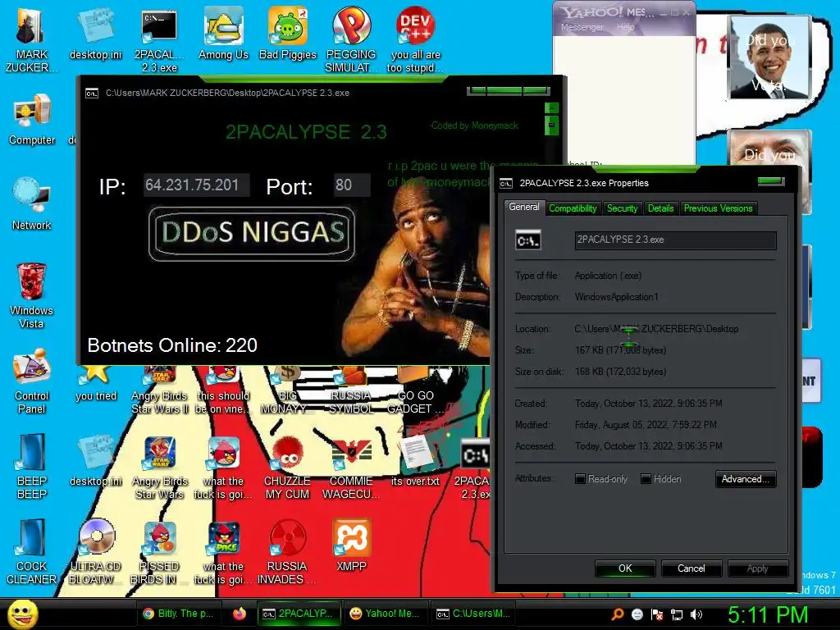840x630 pixels.
Task: Click the Created date value
Action: tap(648, 404)
